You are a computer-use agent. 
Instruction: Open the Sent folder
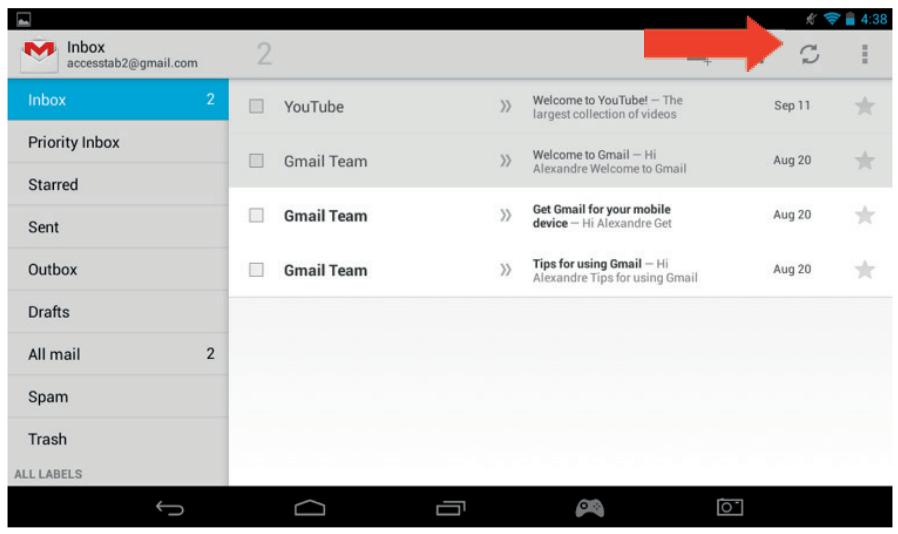pos(118,227)
